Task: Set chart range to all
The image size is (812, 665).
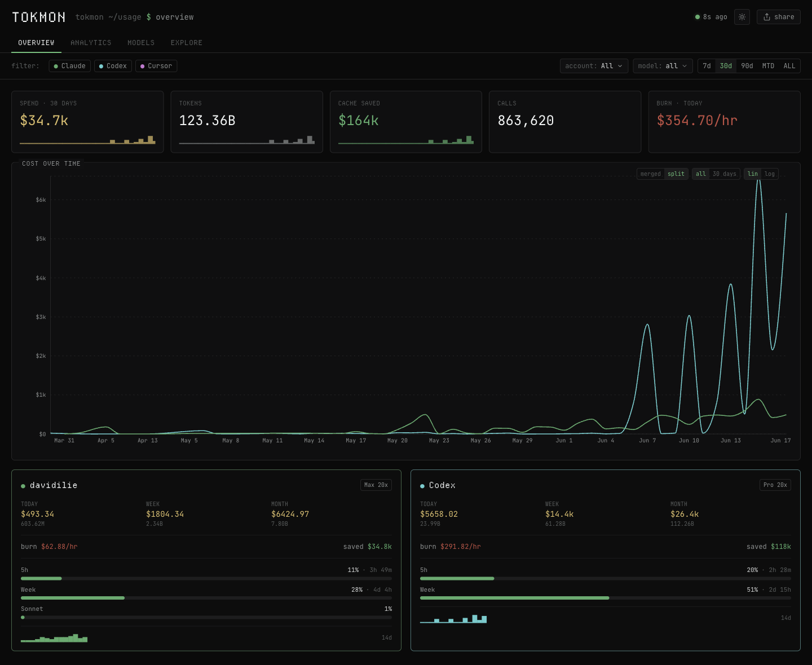Action: pos(701,174)
